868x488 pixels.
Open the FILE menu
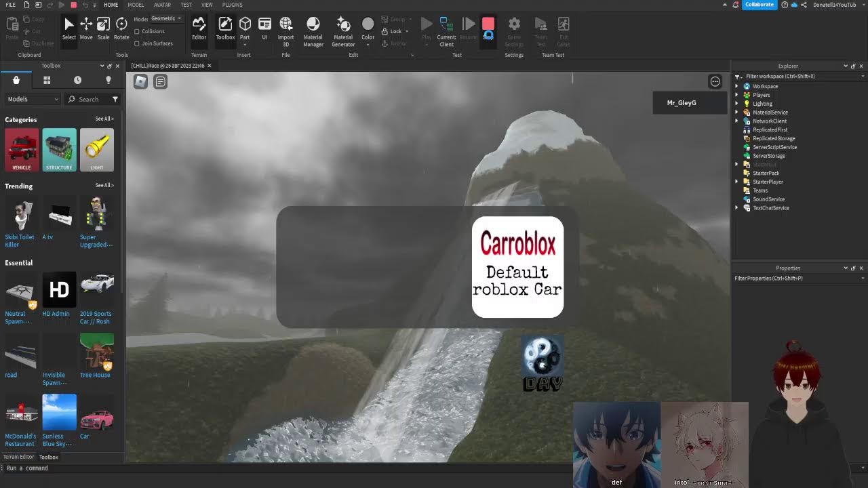tap(10, 5)
